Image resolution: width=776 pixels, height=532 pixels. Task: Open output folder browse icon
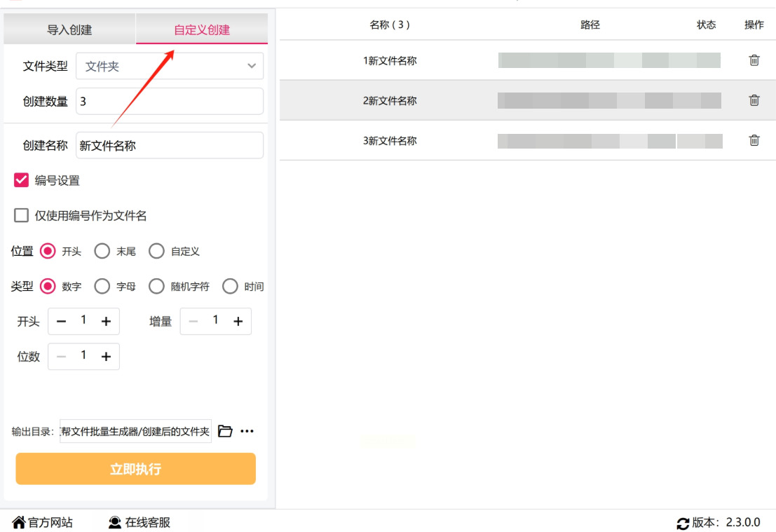point(225,431)
